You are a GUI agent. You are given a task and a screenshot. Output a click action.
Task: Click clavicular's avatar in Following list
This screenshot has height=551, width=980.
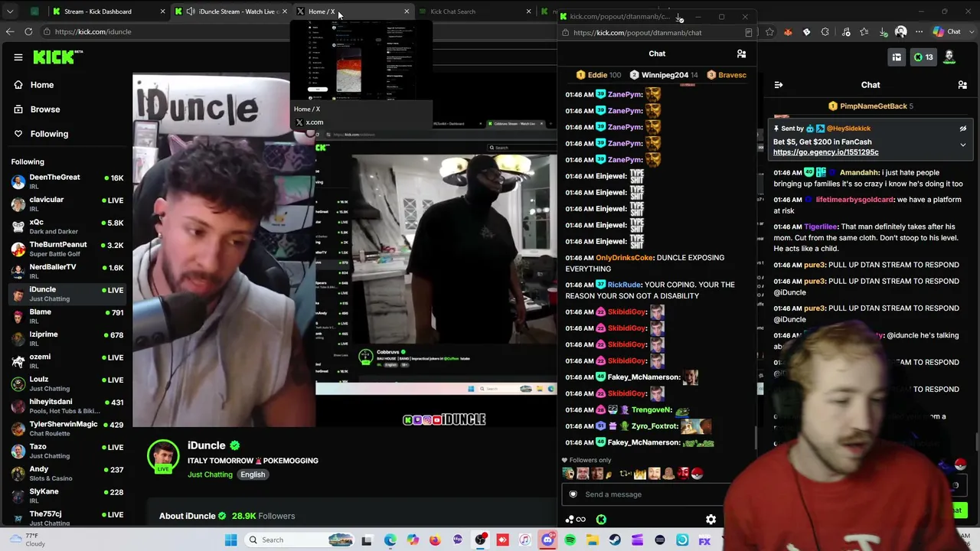click(x=18, y=204)
